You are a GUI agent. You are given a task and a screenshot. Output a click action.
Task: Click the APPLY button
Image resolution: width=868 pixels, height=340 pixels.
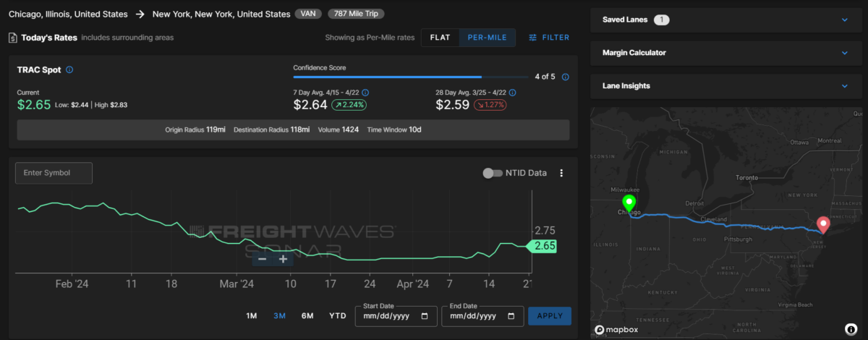click(550, 316)
